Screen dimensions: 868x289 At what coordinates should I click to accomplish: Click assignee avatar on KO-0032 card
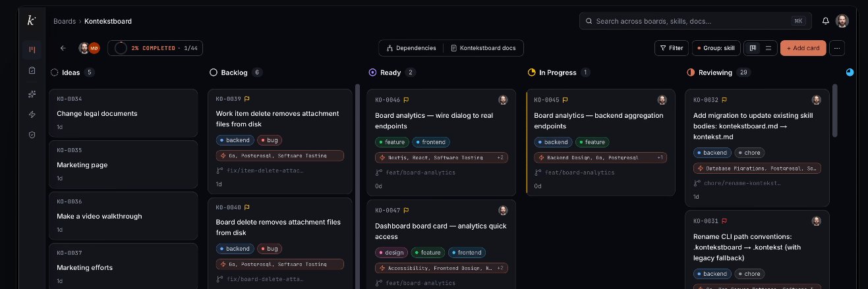tap(817, 100)
